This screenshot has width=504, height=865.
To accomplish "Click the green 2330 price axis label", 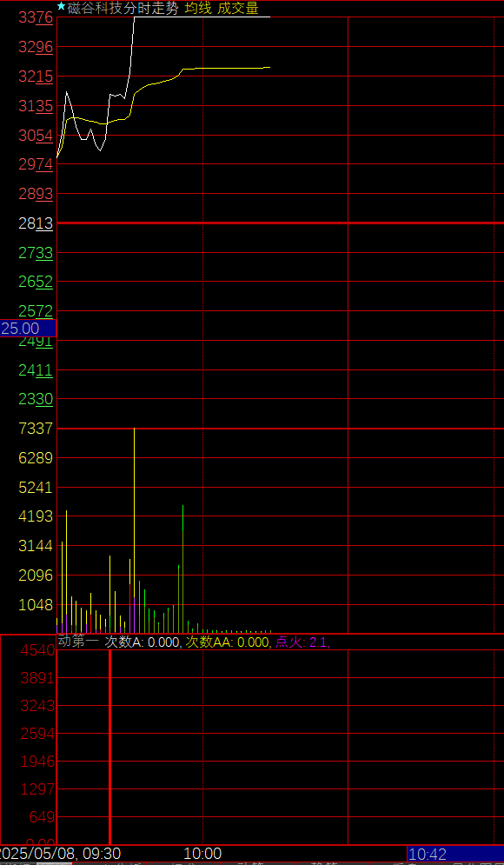I will pyautogui.click(x=36, y=399).
